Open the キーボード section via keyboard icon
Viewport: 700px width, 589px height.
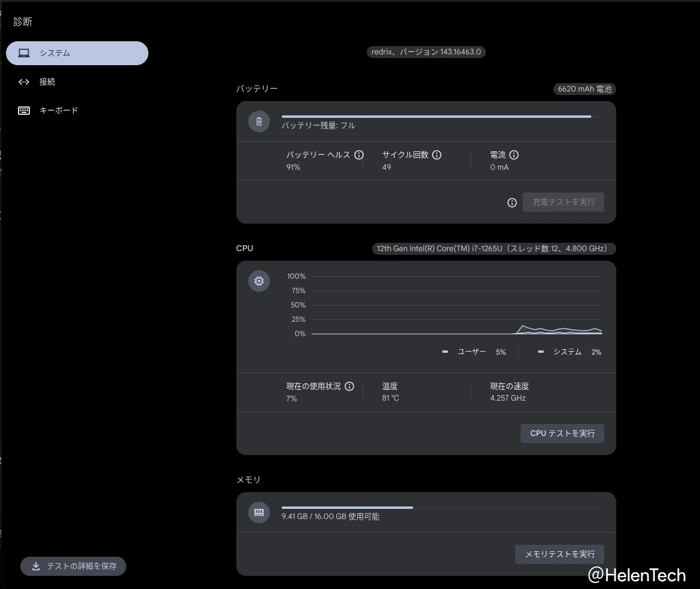(x=23, y=110)
